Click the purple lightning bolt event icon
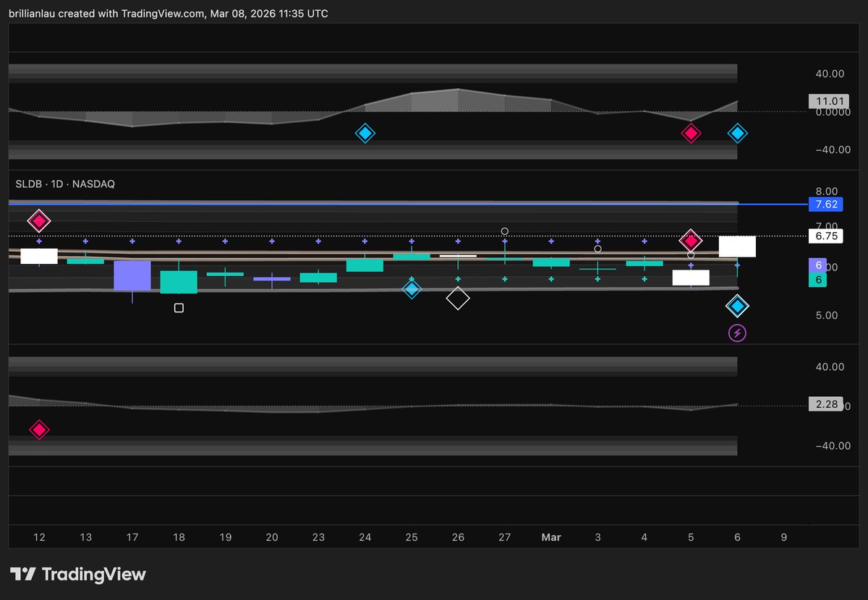The image size is (868, 600). 737,333
